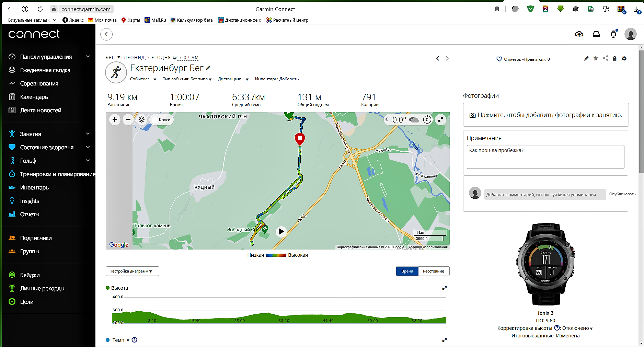Viewport: 644px width, 347px height.
Task: Open Ежедневная сводка in the sidebar
Action: pos(45,70)
